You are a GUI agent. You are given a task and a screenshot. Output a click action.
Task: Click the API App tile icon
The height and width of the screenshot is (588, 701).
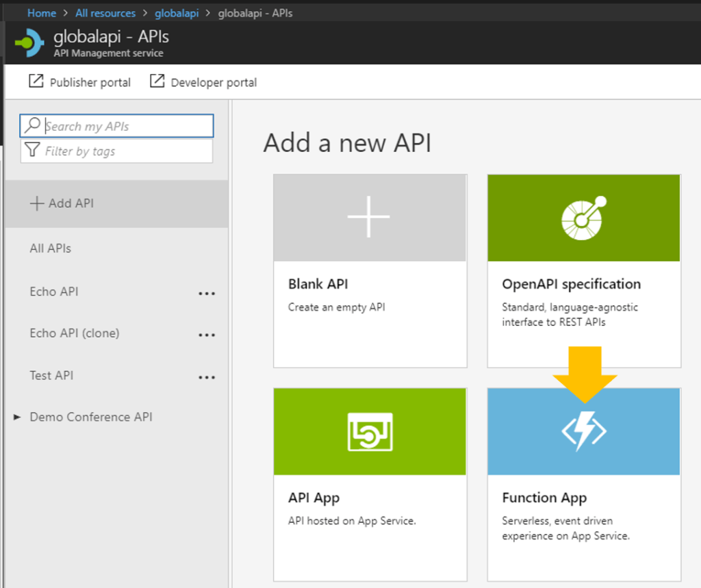pos(370,431)
